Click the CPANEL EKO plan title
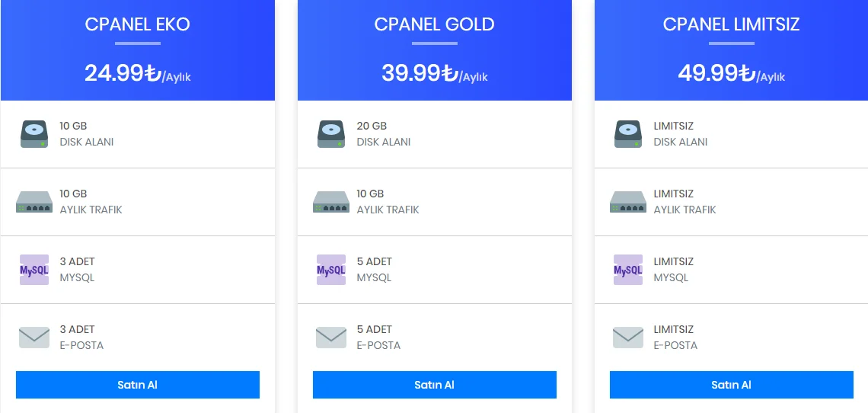This screenshot has height=413, width=868. pyautogui.click(x=137, y=24)
